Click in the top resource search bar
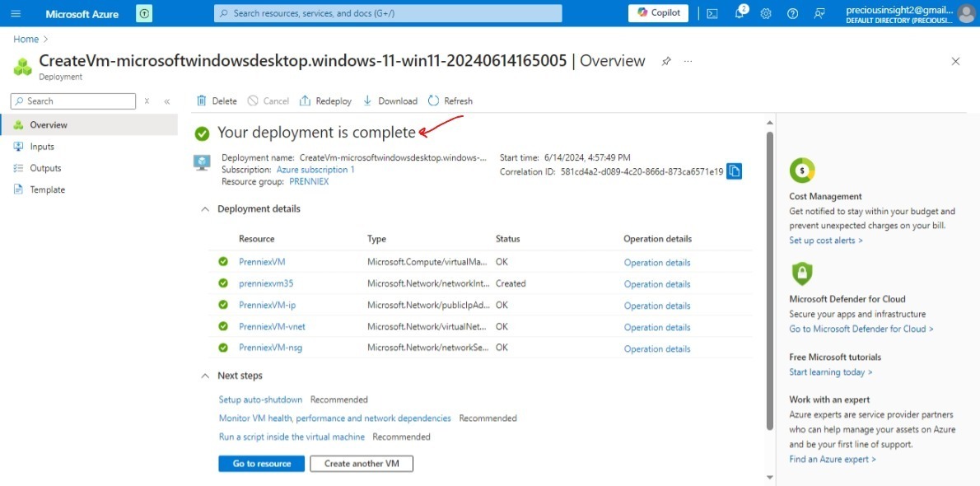 pyautogui.click(x=388, y=13)
